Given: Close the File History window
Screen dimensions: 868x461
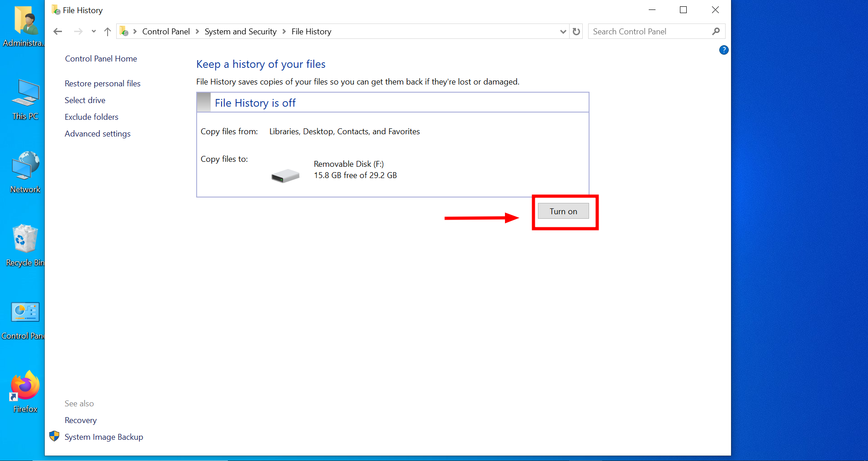Looking at the screenshot, I should (715, 10).
